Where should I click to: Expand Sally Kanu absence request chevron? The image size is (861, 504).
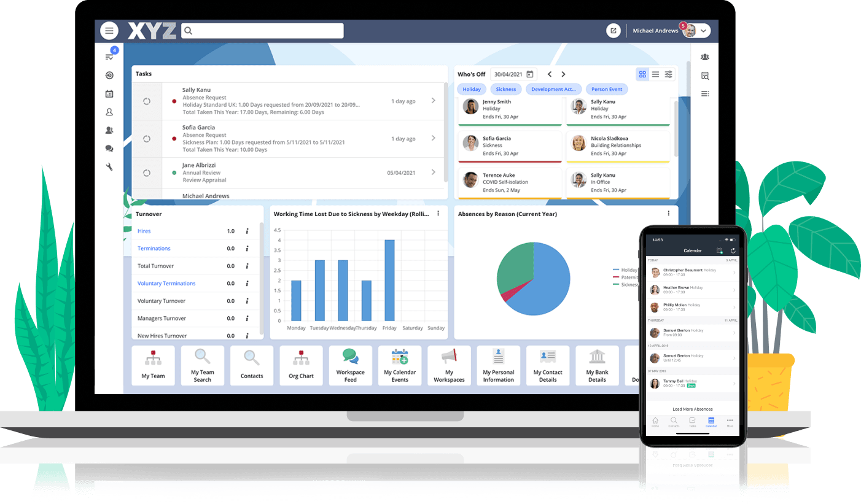point(434,101)
